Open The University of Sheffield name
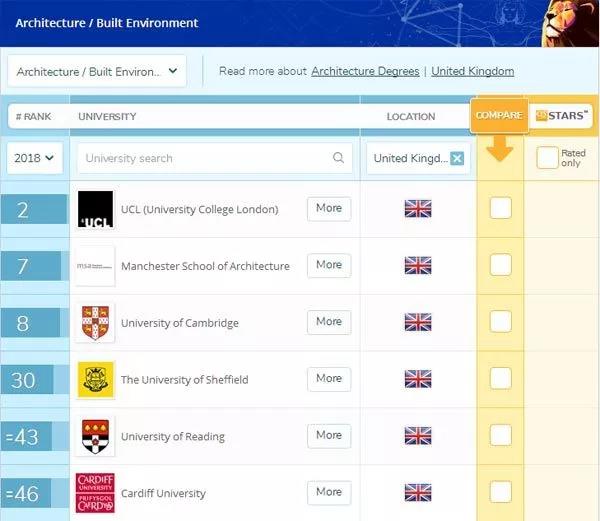The image size is (600, 521). [184, 379]
